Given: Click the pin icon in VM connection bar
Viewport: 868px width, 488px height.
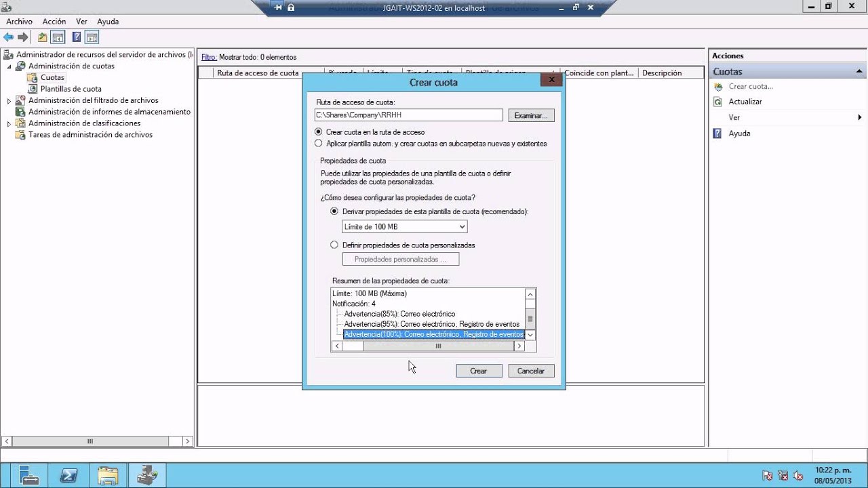Looking at the screenshot, I should (x=278, y=7).
